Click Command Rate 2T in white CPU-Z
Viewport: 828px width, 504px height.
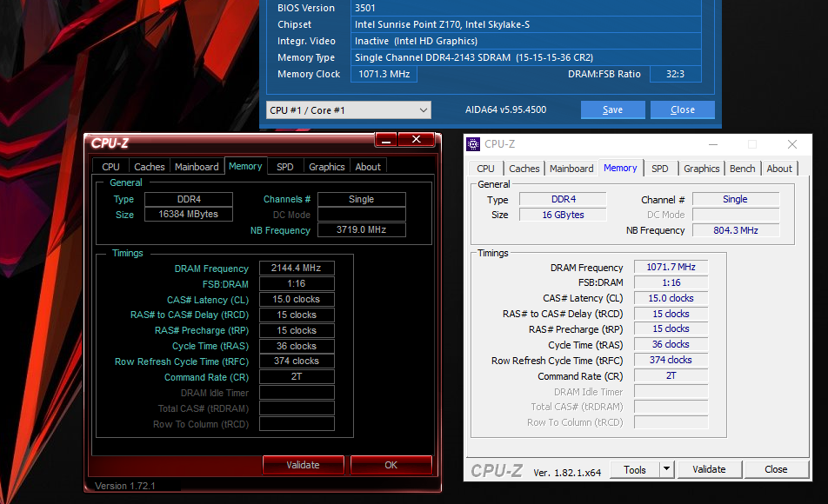pyautogui.click(x=671, y=375)
